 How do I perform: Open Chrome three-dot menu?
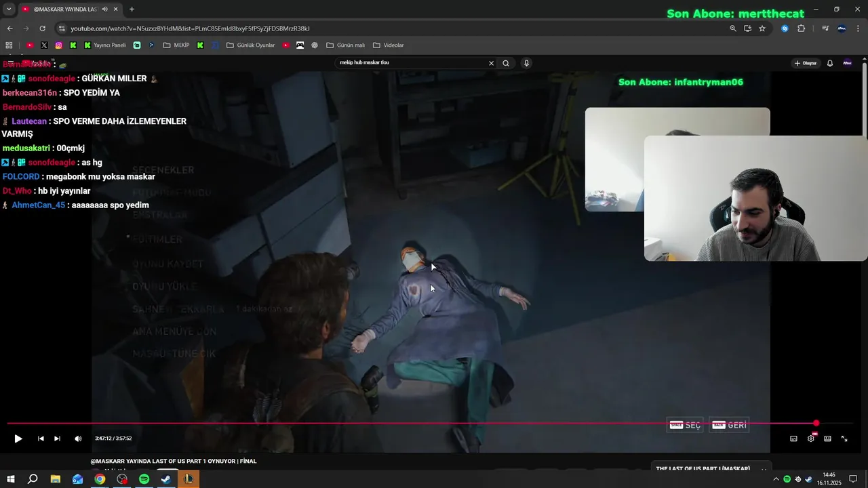point(858,28)
